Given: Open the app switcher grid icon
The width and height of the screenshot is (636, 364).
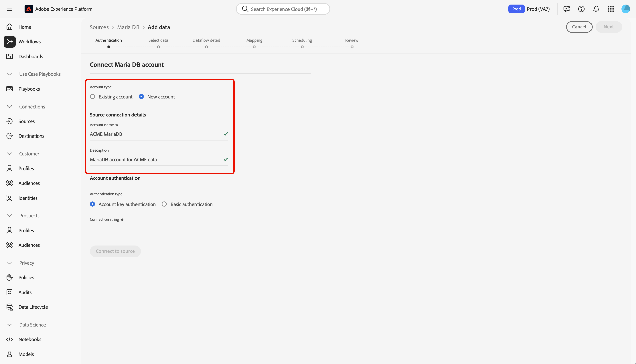Looking at the screenshot, I should tap(611, 9).
